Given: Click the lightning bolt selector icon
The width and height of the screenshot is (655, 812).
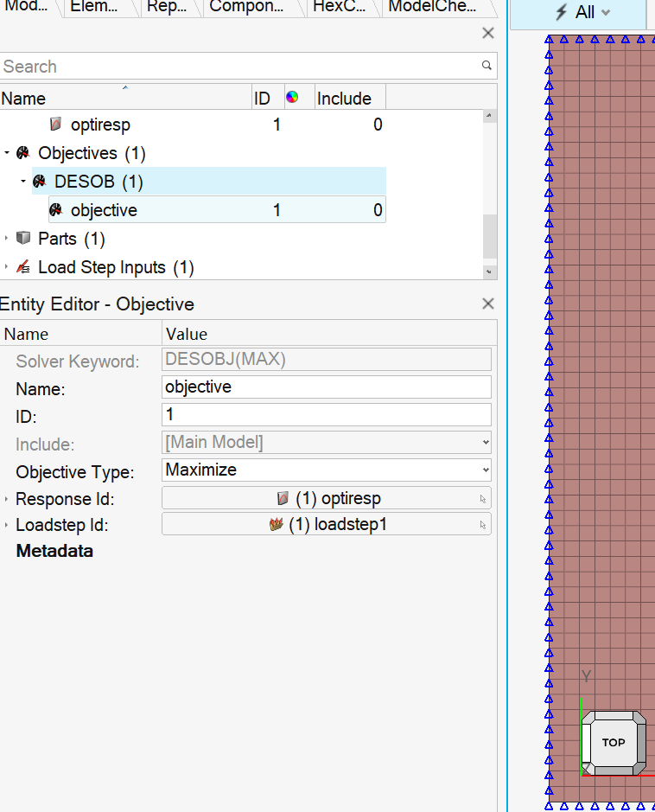Looking at the screenshot, I should point(562,12).
